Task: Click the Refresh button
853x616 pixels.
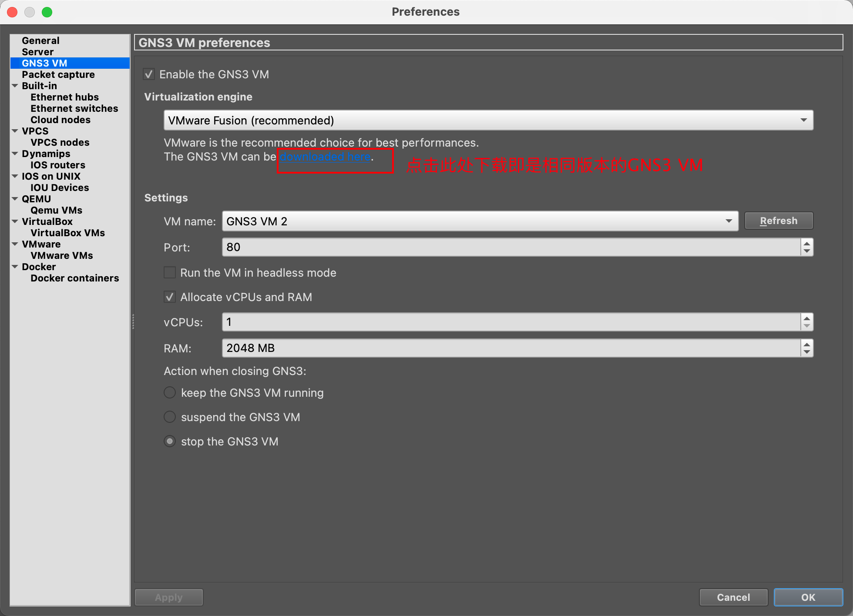Action: click(x=779, y=221)
